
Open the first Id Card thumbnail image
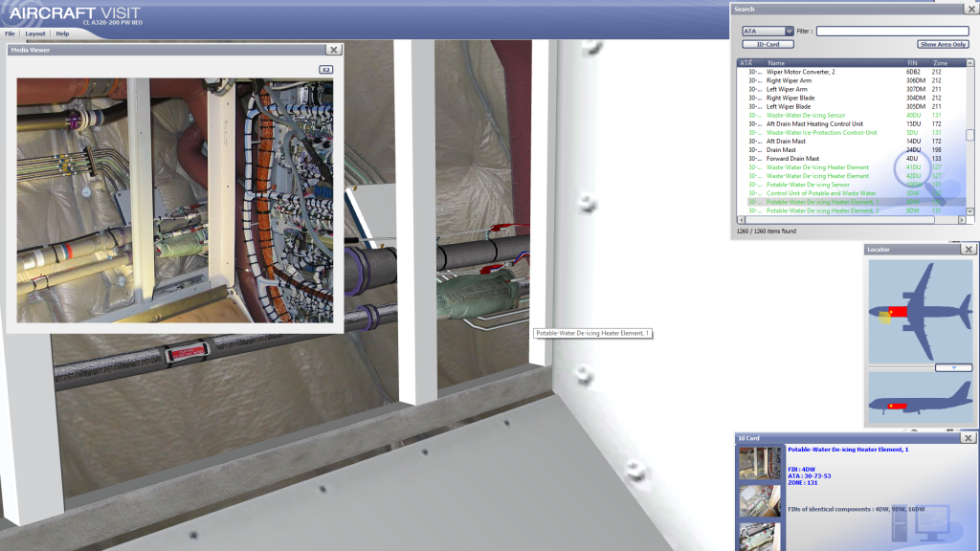click(x=759, y=463)
